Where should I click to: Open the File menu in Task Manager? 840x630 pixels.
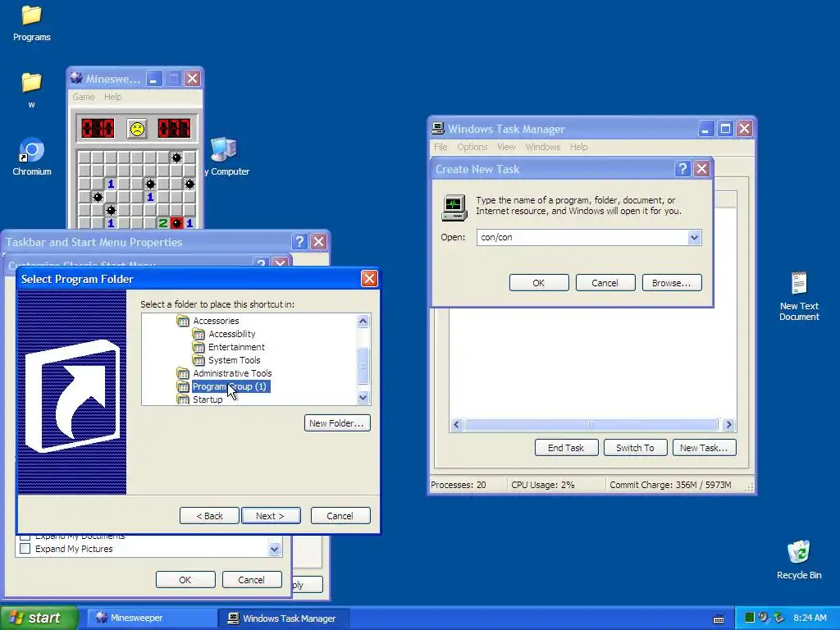click(441, 147)
